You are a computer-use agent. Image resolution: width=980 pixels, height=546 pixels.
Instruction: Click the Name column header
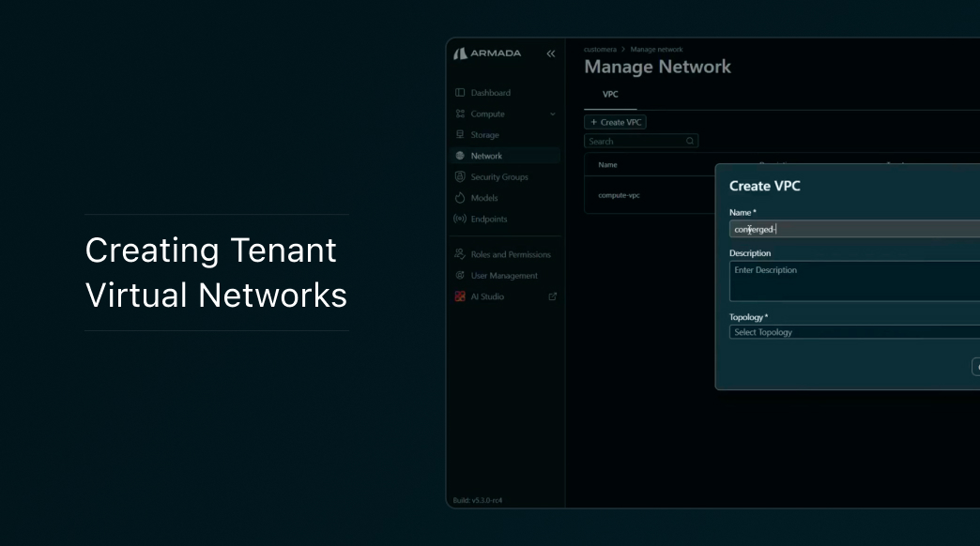607,165
